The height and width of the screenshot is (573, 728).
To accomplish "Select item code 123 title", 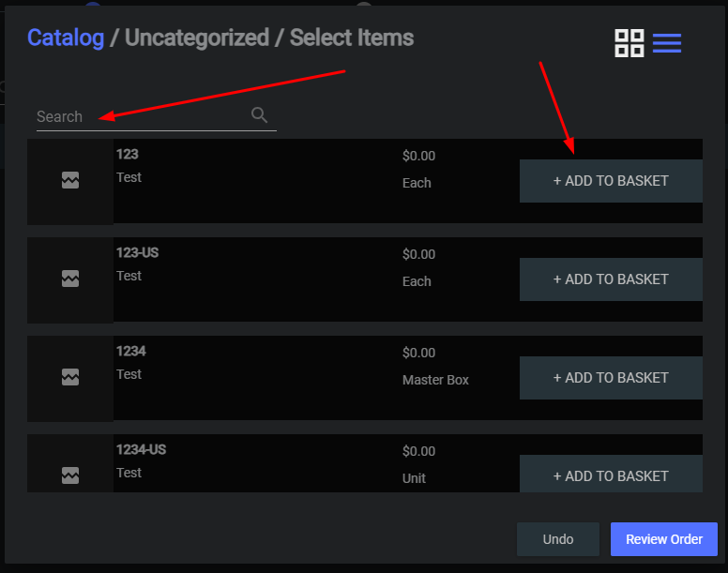I will click(x=128, y=154).
